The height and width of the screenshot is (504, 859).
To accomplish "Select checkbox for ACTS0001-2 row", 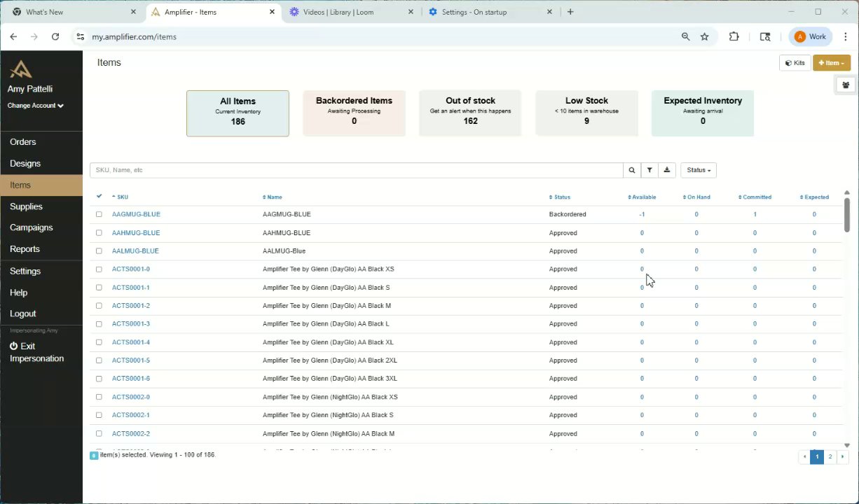I will coord(99,306).
